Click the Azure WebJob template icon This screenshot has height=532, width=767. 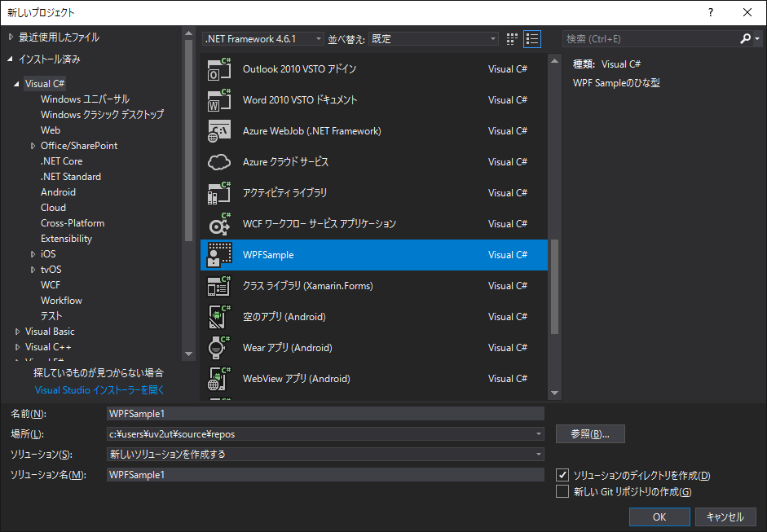pos(218,131)
